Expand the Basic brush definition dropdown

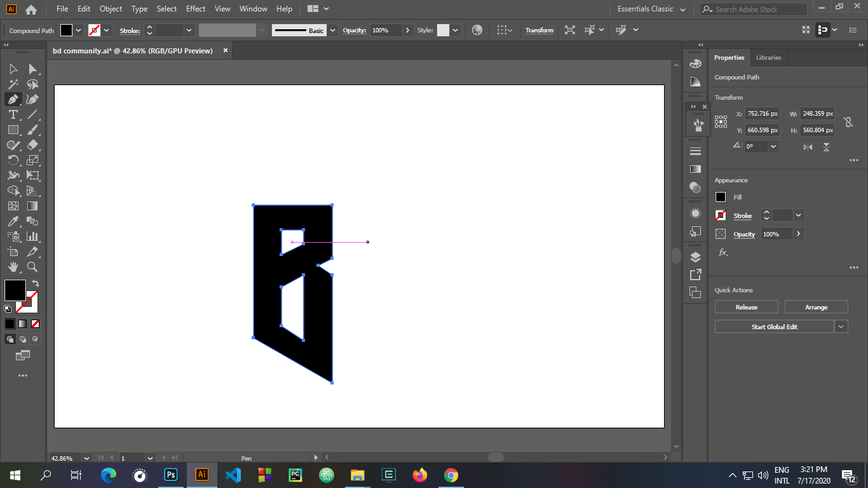332,30
